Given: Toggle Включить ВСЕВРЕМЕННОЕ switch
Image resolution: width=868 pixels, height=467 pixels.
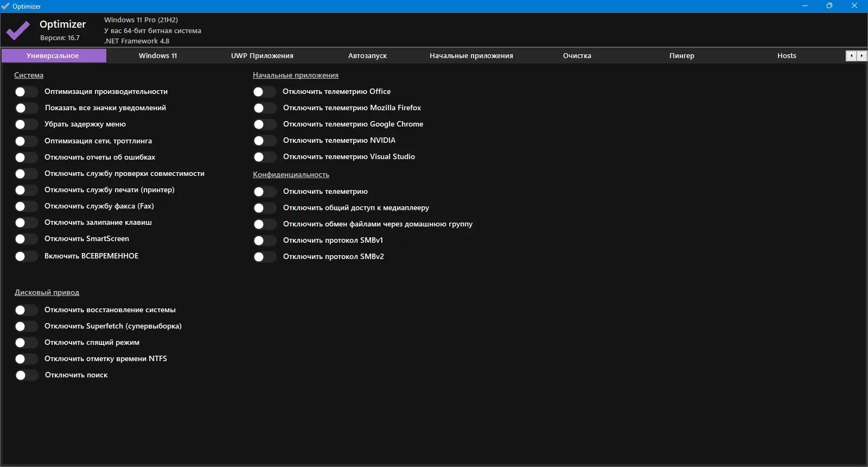Looking at the screenshot, I should pyautogui.click(x=26, y=256).
